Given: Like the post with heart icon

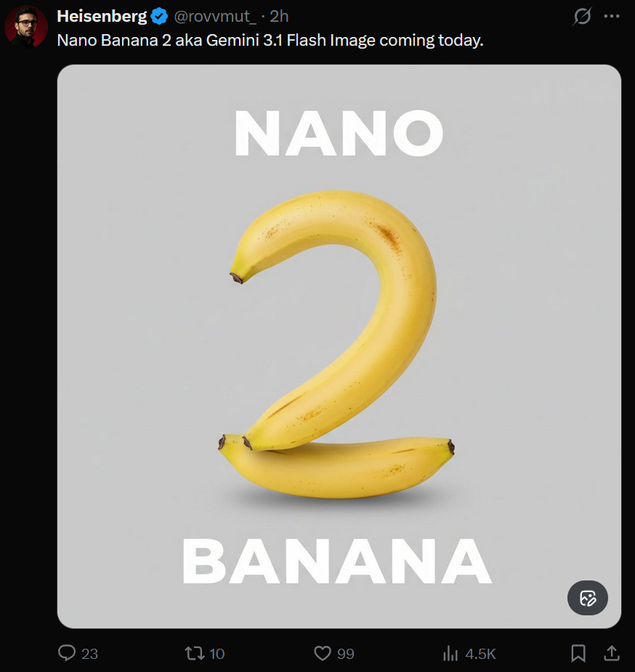Looking at the screenshot, I should pos(323,654).
